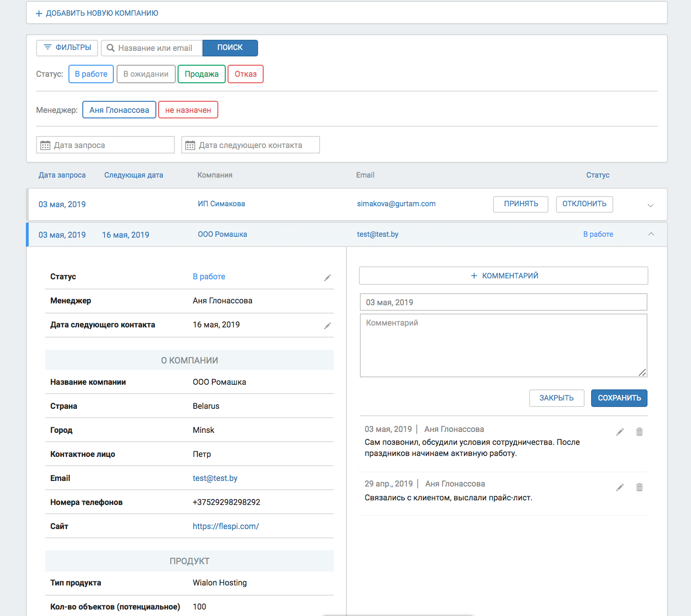Collapse the ООО Ромашка row details
Image resolution: width=691 pixels, height=616 pixels.
(x=651, y=234)
